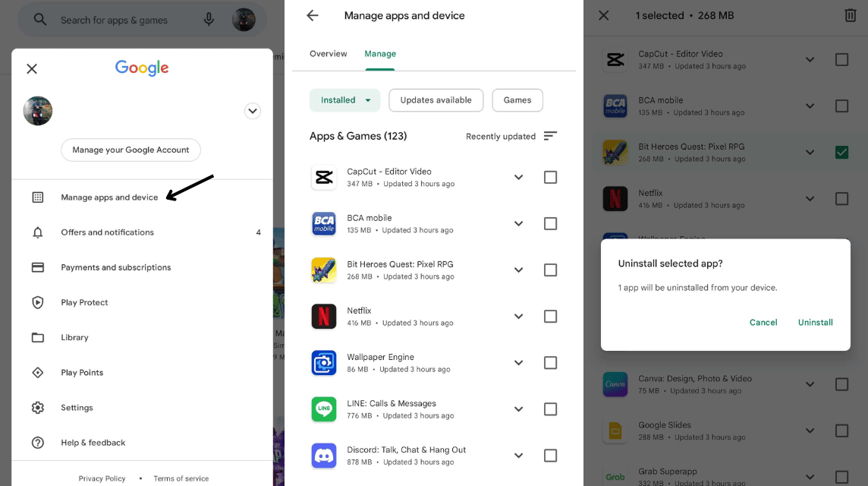Select the Updates available chip
This screenshot has width=868, height=486.
point(436,100)
